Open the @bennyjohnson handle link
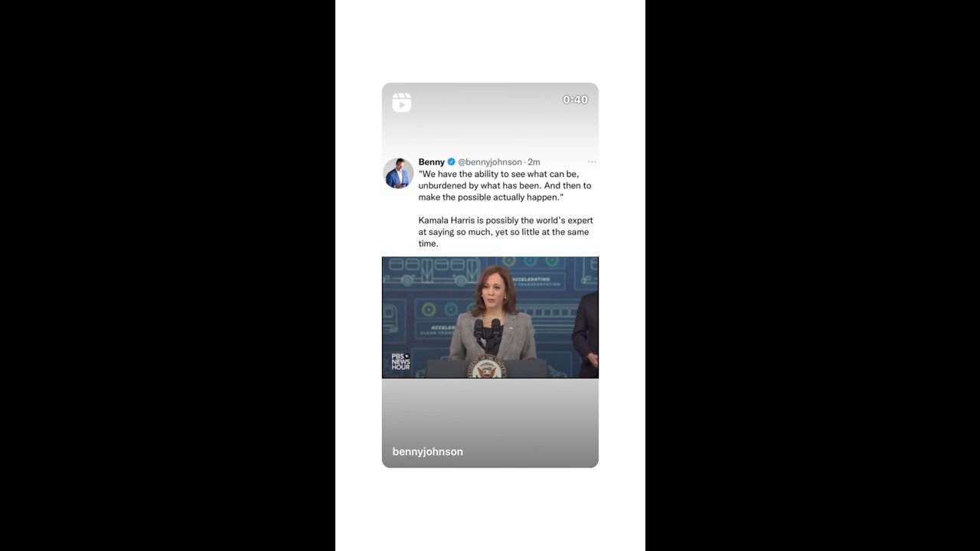Viewport: 980px width, 551px height. tap(490, 162)
